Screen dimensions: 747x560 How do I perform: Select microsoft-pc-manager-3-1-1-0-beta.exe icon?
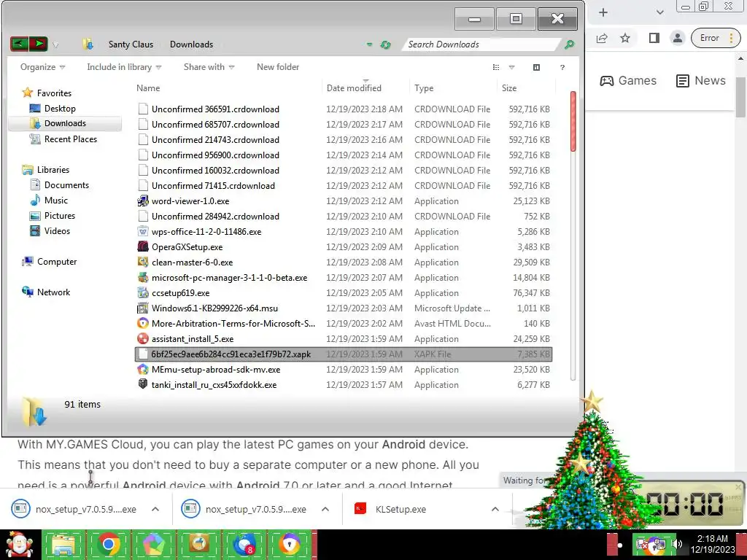click(x=142, y=277)
